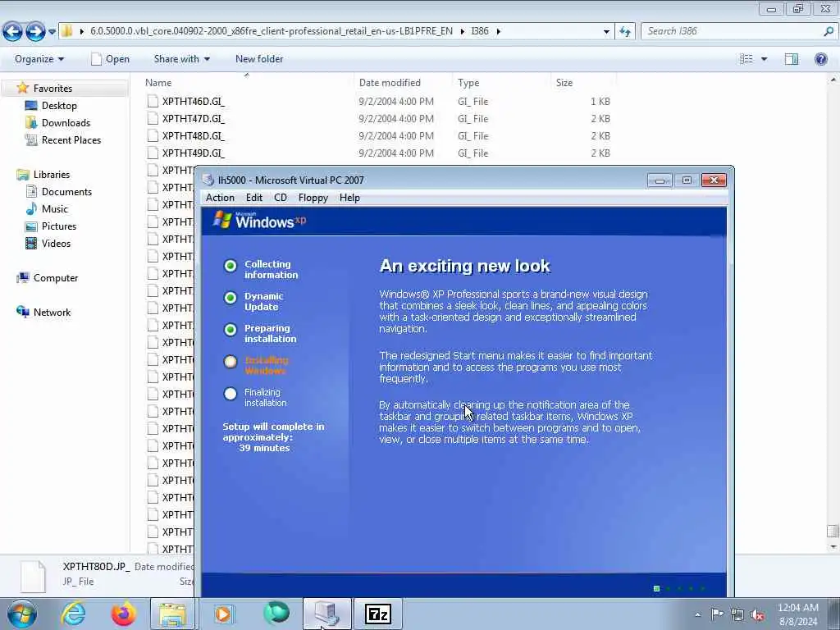This screenshot has height=630, width=840.
Task: Click the network tray icon
Action: [x=737, y=614]
